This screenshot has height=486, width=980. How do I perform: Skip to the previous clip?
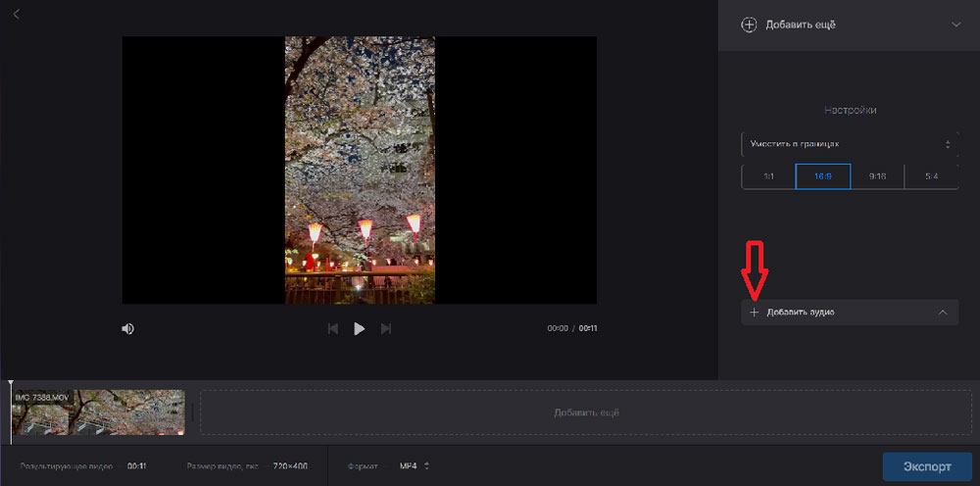point(333,328)
